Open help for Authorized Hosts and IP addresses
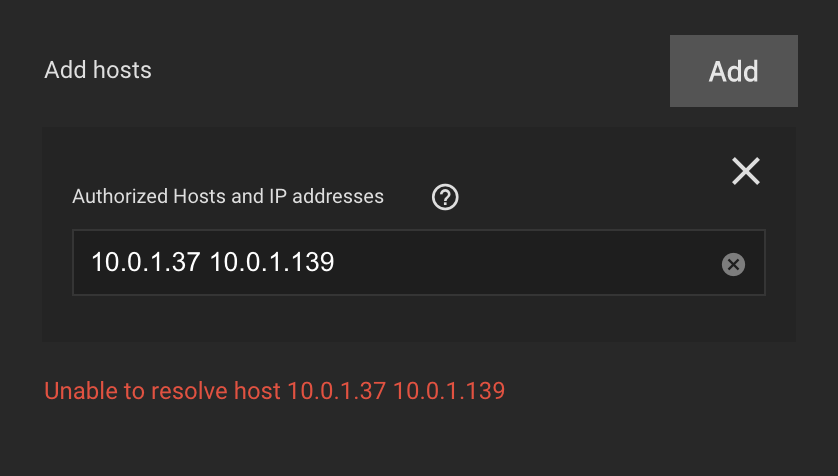The width and height of the screenshot is (838, 476). click(x=445, y=197)
